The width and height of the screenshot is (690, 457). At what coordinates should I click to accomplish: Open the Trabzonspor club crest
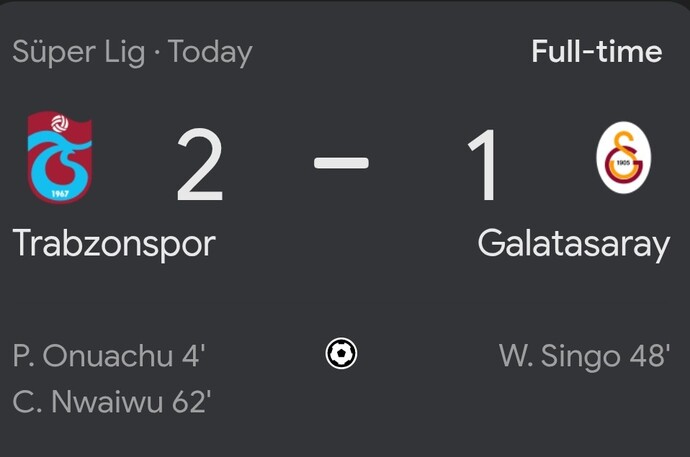point(59,157)
